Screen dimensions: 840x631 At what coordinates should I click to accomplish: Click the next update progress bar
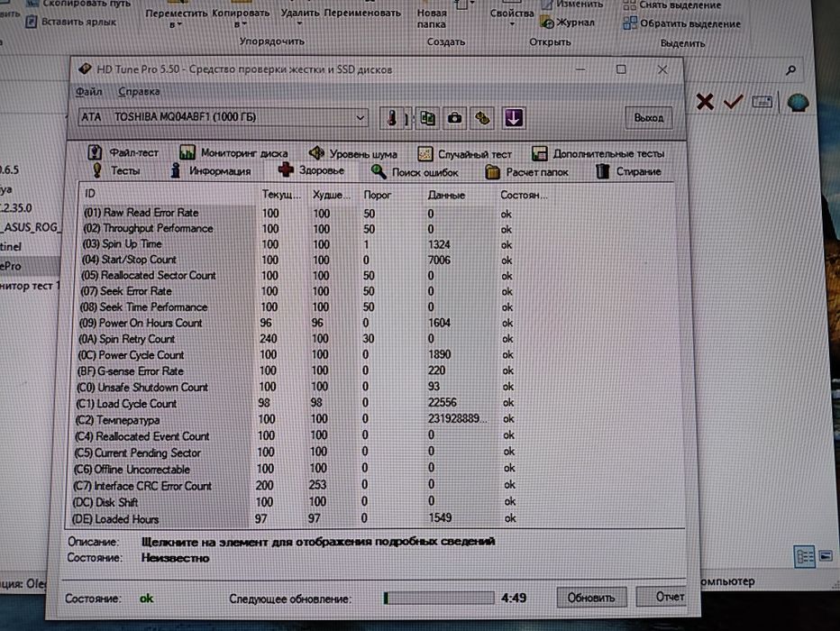click(439, 598)
